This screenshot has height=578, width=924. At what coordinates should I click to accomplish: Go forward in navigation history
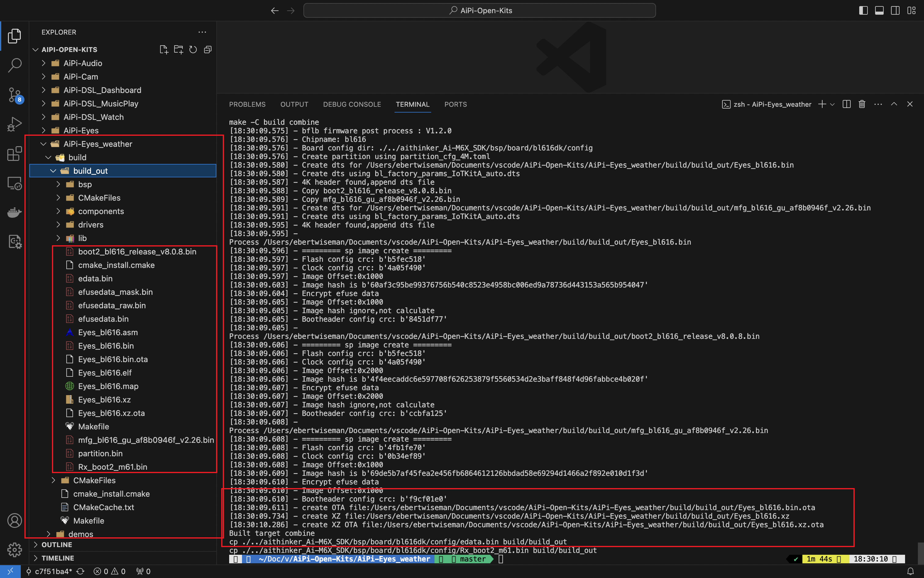pyautogui.click(x=291, y=11)
